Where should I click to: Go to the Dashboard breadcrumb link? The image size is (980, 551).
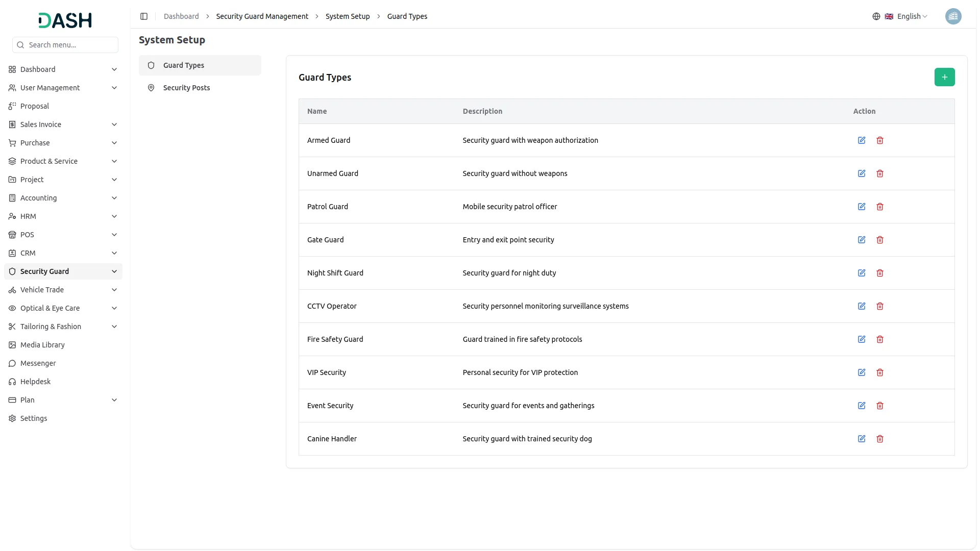(181, 16)
